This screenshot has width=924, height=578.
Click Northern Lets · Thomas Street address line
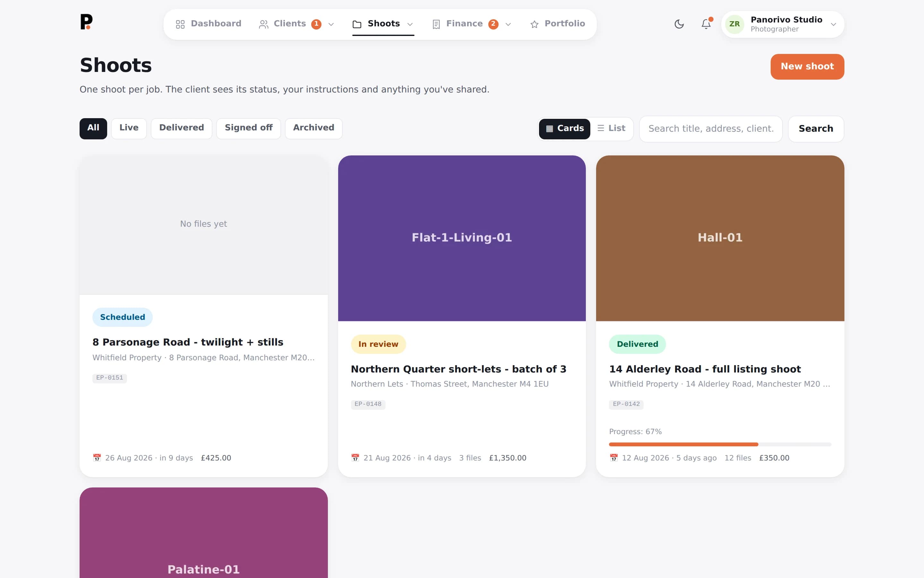(450, 384)
